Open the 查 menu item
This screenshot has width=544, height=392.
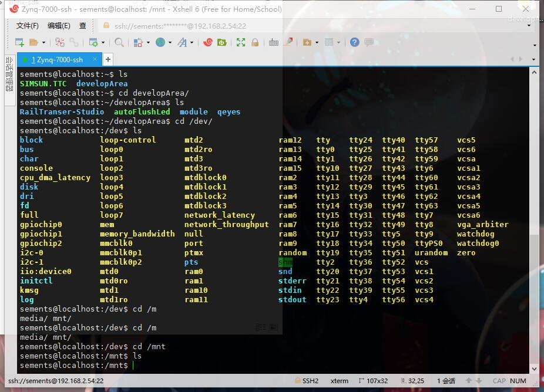(x=83, y=26)
